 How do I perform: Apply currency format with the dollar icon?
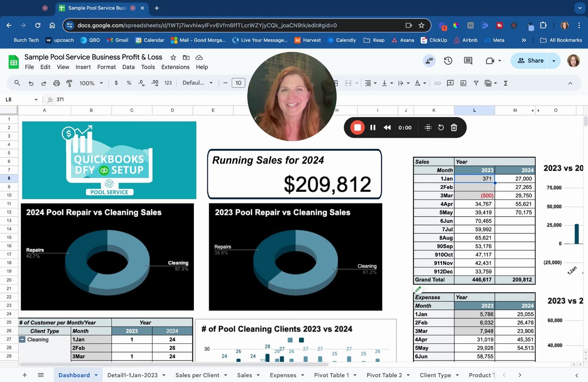coord(116,83)
